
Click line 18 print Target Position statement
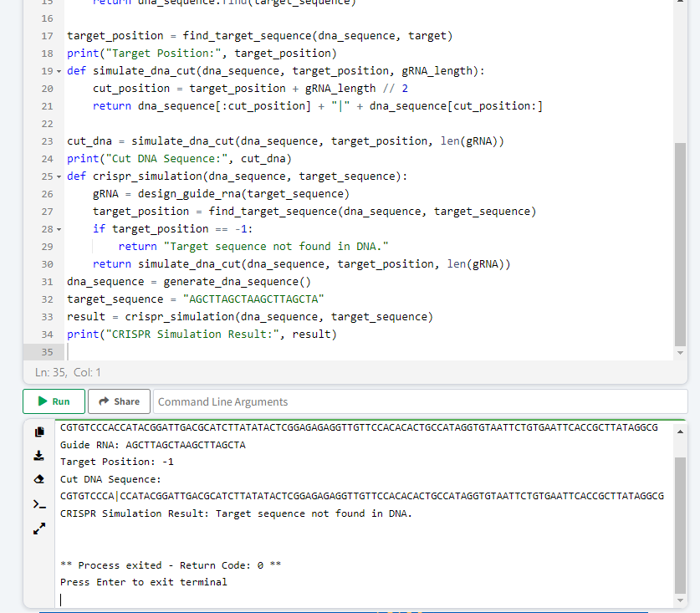click(x=202, y=54)
